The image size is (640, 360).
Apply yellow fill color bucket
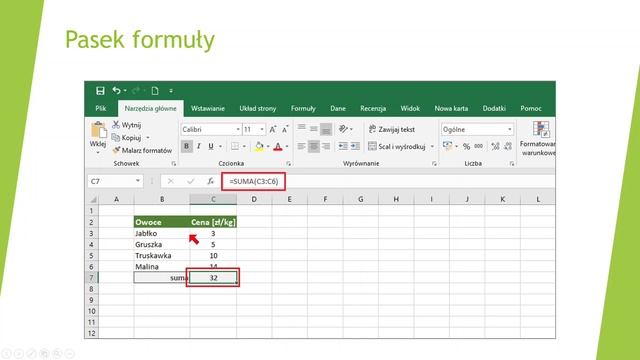tap(259, 146)
